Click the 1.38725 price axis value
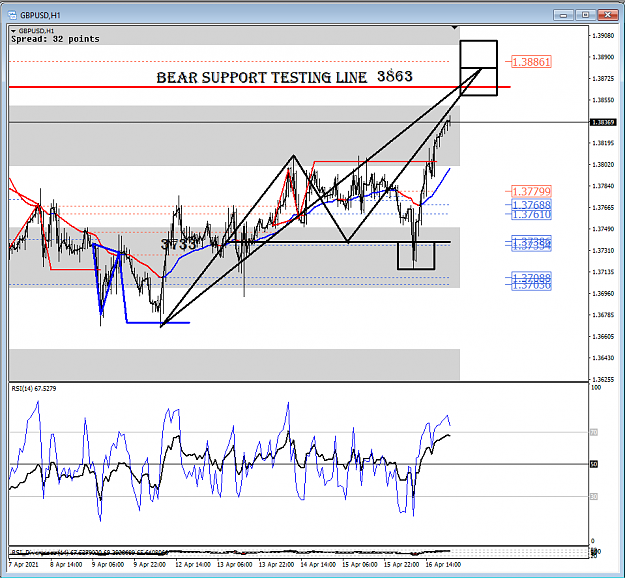 pyautogui.click(x=603, y=79)
